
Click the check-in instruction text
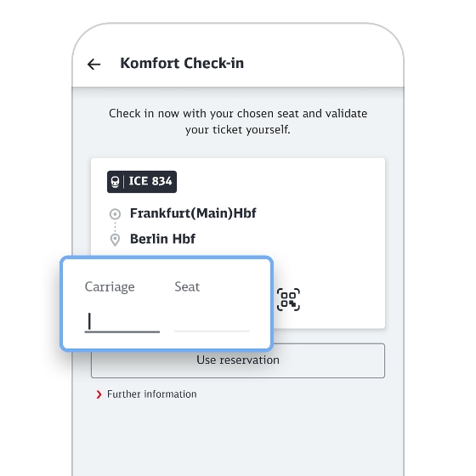(x=238, y=122)
